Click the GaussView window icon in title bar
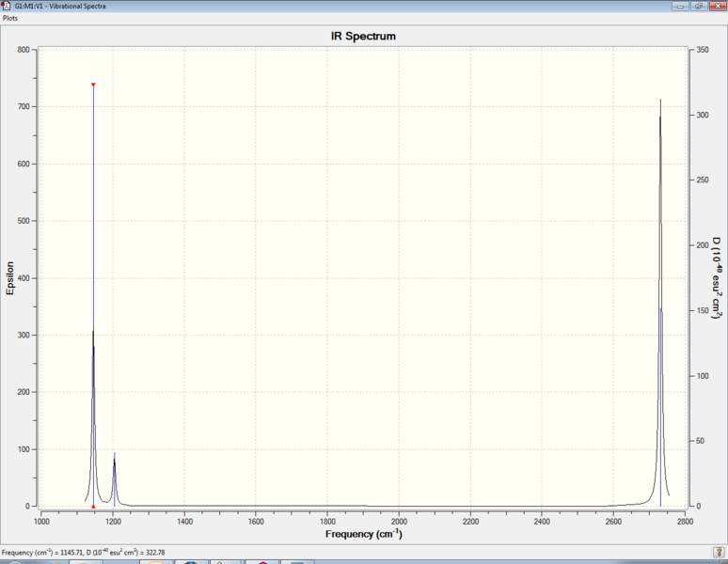This screenshot has width=728, height=564. click(6, 6)
